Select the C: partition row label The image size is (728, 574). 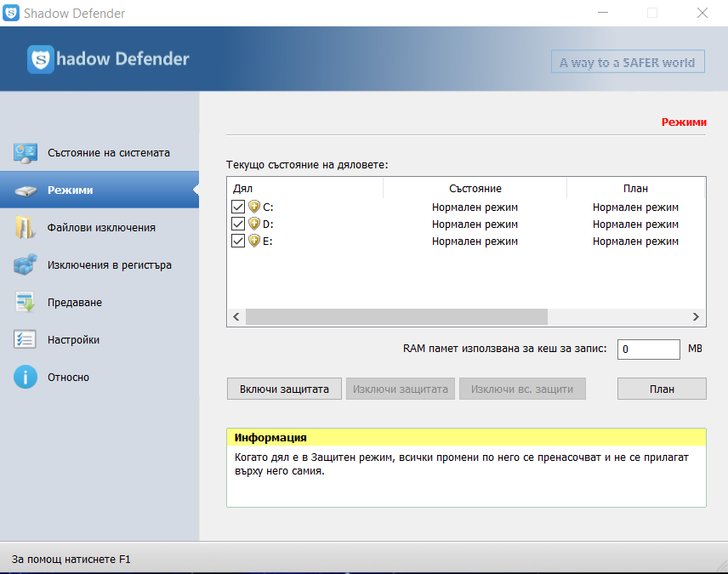(268, 207)
